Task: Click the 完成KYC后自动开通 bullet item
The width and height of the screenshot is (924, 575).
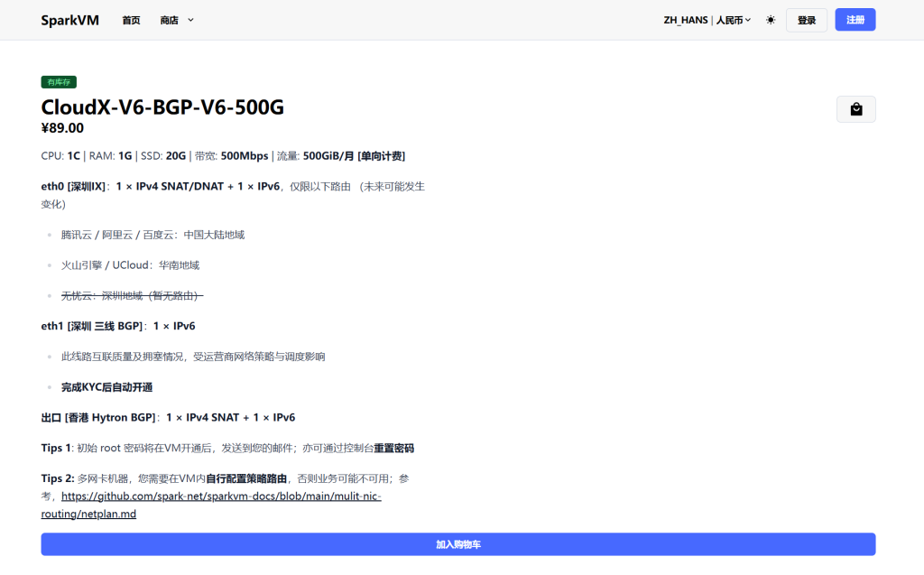Action: tap(106, 387)
